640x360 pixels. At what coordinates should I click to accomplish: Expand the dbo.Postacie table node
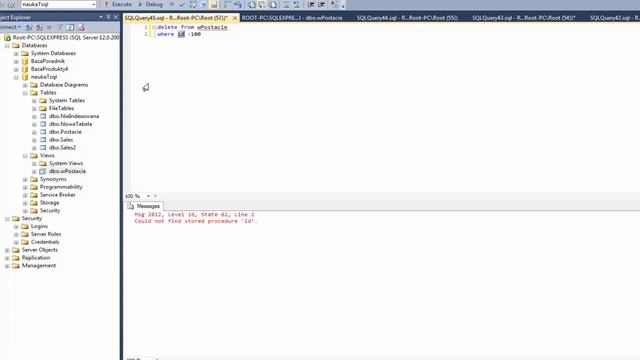pos(34,132)
